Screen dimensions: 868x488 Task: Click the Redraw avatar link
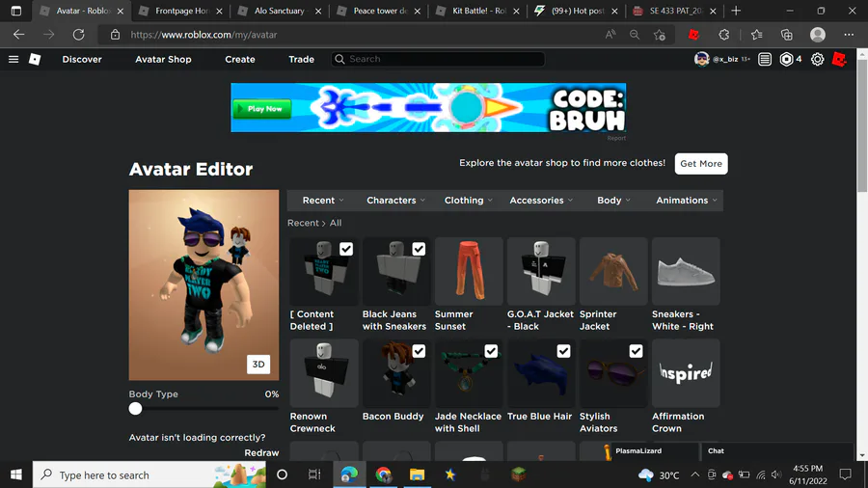point(261,452)
